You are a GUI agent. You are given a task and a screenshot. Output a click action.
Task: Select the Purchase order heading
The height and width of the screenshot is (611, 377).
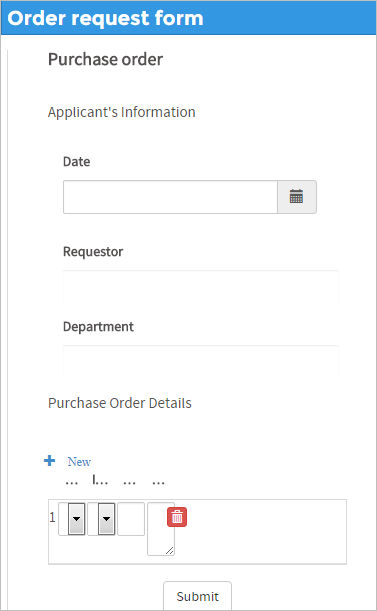coord(106,60)
